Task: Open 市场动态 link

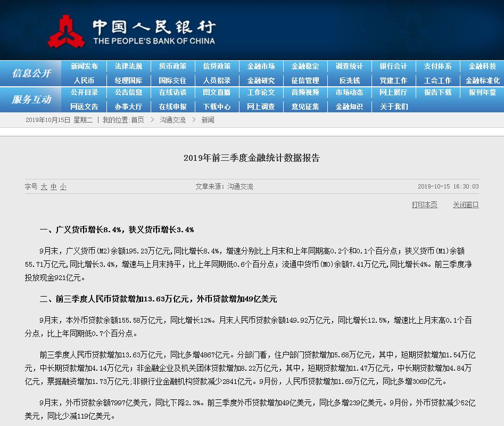Action: [349, 92]
